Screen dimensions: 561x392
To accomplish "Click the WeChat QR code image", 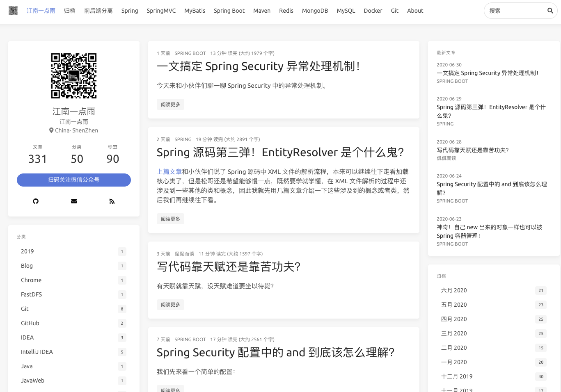I will tap(74, 76).
